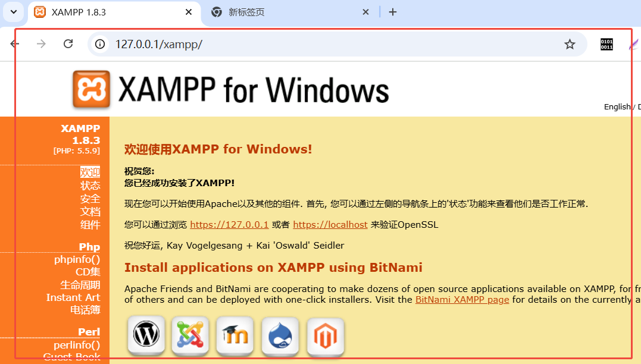
Task: Open 生命周期 in the sidebar
Action: coord(80,285)
